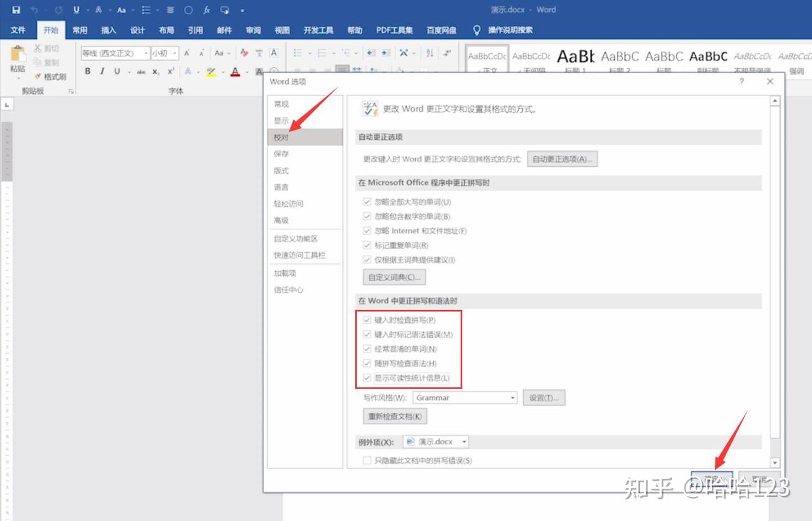Screen dimensions: 812x521
Task: Uncheck 键入时标记语法错误(M) checkbox
Action: [367, 334]
